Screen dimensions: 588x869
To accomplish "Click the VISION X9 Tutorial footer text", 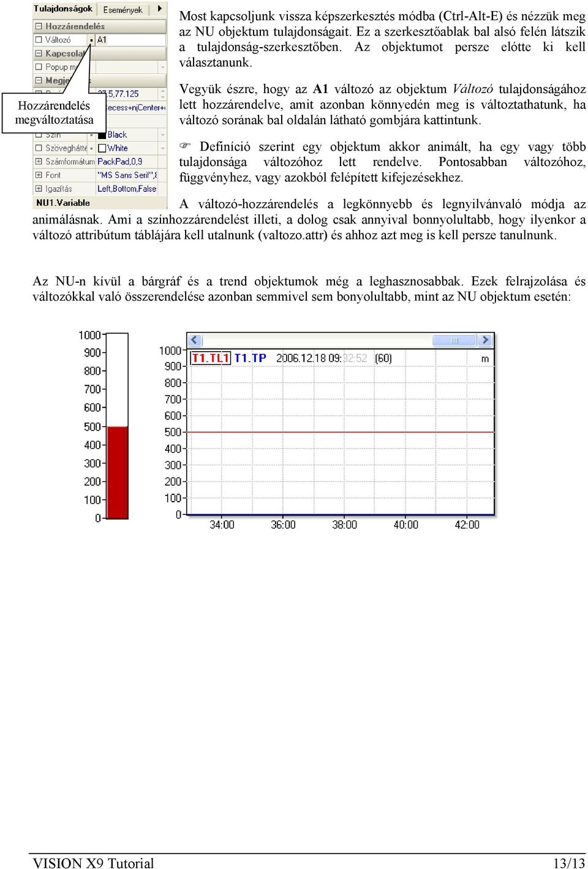I will [x=93, y=863].
